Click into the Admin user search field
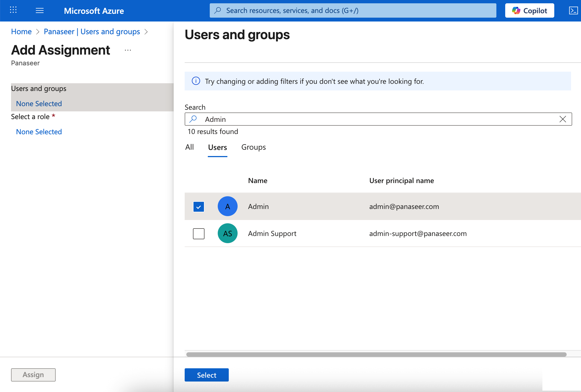This screenshot has height=392, width=581. [378, 119]
